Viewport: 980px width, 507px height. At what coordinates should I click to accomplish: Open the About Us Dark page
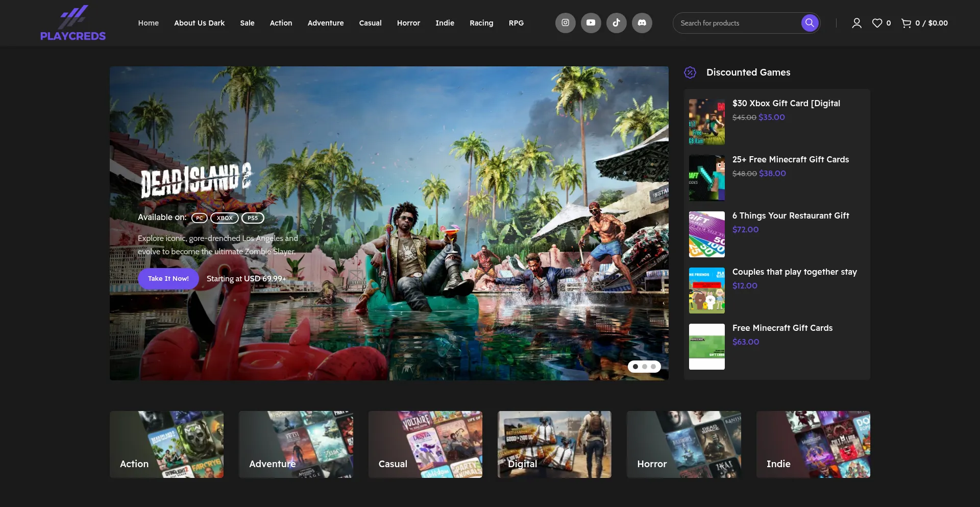200,23
